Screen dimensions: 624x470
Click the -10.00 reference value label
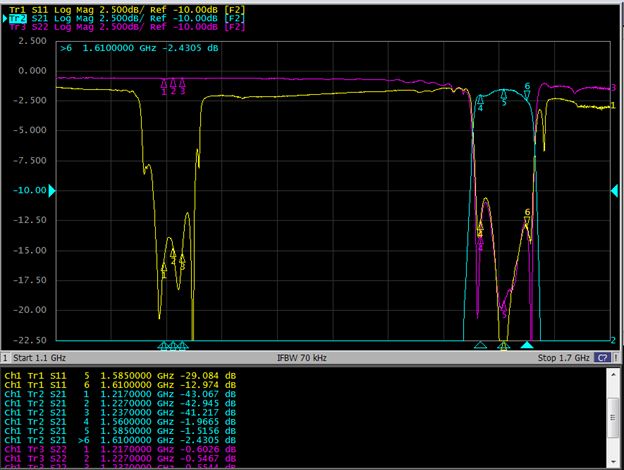click(x=30, y=190)
